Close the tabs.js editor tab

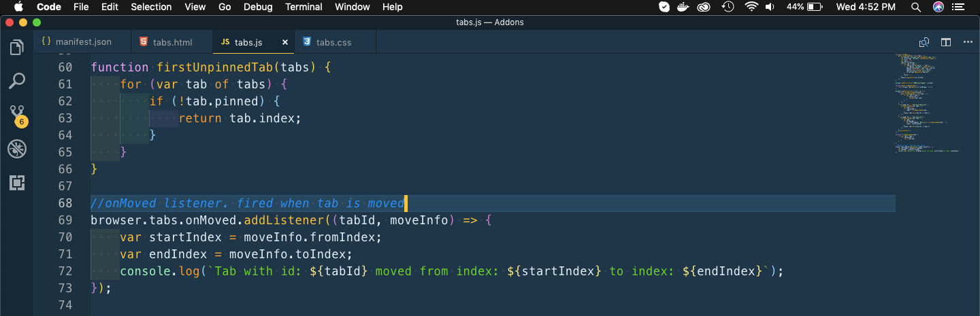tap(285, 42)
